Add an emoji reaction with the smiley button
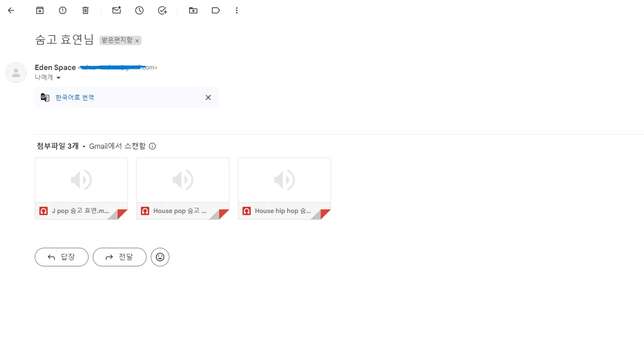644x355 pixels. pyautogui.click(x=160, y=257)
